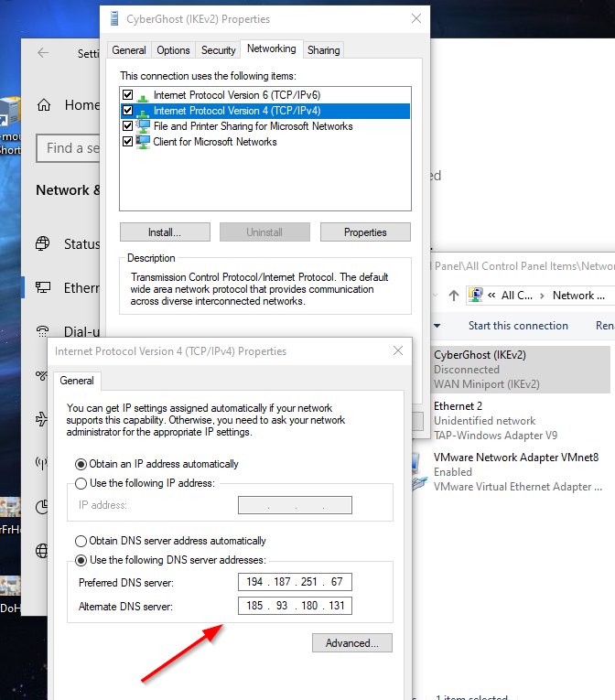This screenshot has height=700, width=615.
Task: Click the Find a setting search box
Action: pos(68,148)
